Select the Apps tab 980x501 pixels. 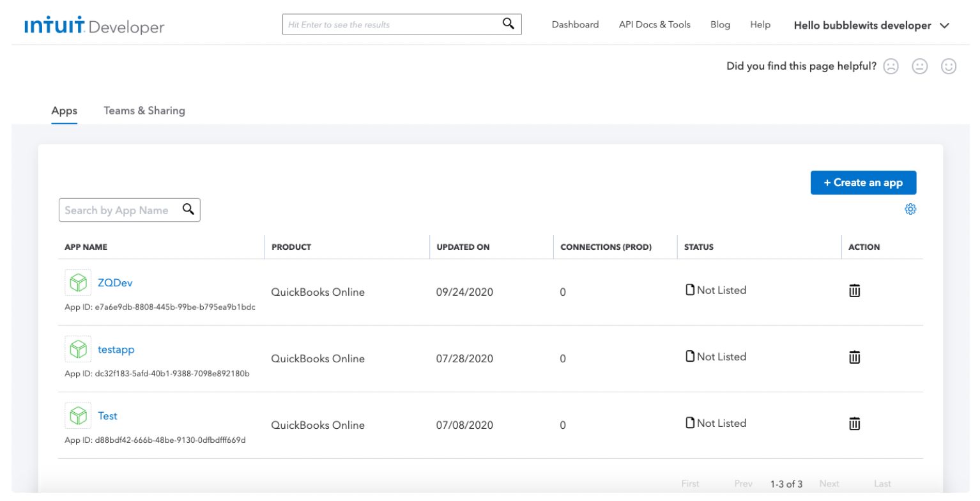click(65, 111)
